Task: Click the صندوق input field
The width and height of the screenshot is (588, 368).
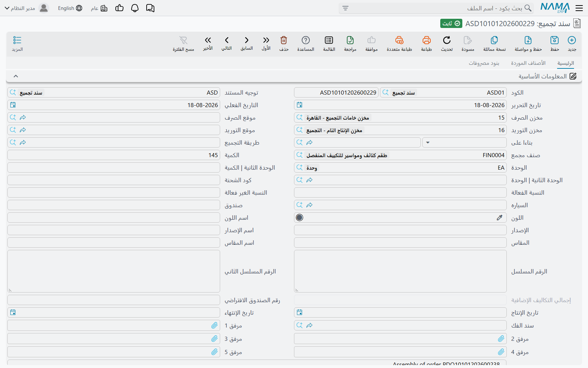Action: click(114, 205)
